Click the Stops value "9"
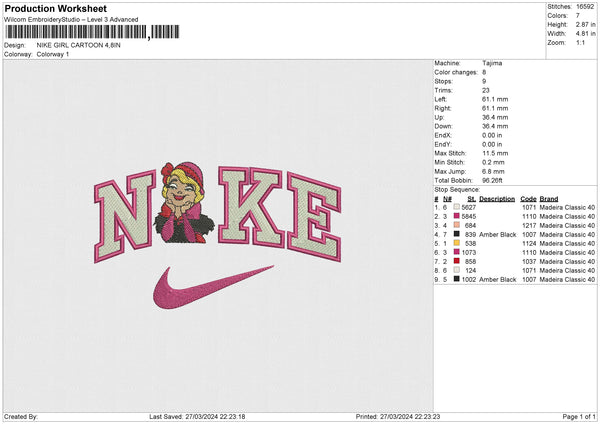600x424 pixels. (484, 81)
